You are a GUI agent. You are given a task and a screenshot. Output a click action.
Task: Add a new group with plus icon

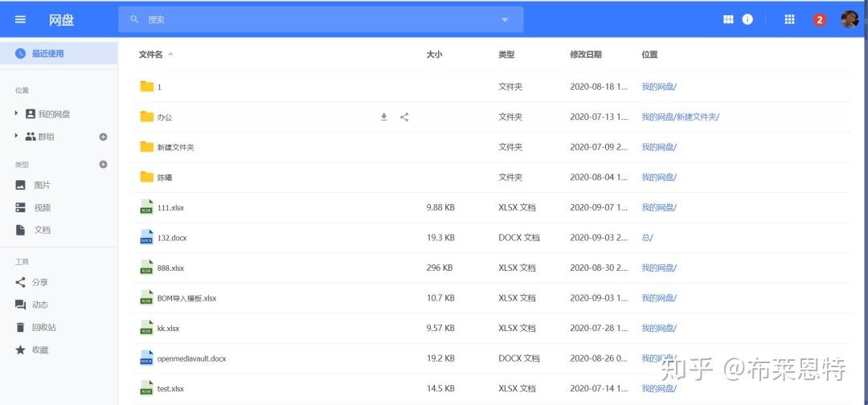pyautogui.click(x=103, y=137)
